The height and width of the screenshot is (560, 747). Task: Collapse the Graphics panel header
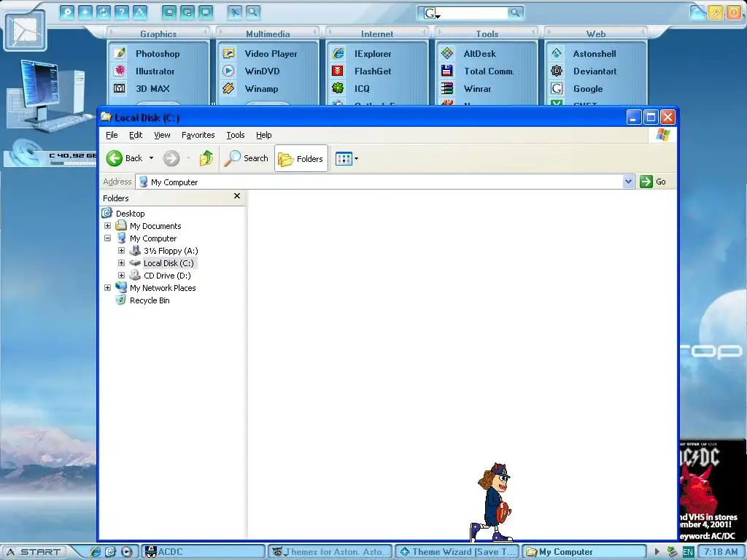[158, 34]
